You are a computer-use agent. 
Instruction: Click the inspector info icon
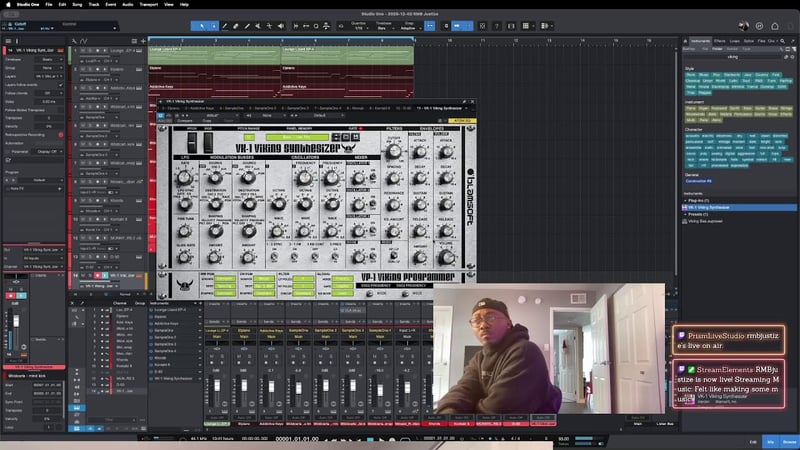(x=17, y=41)
